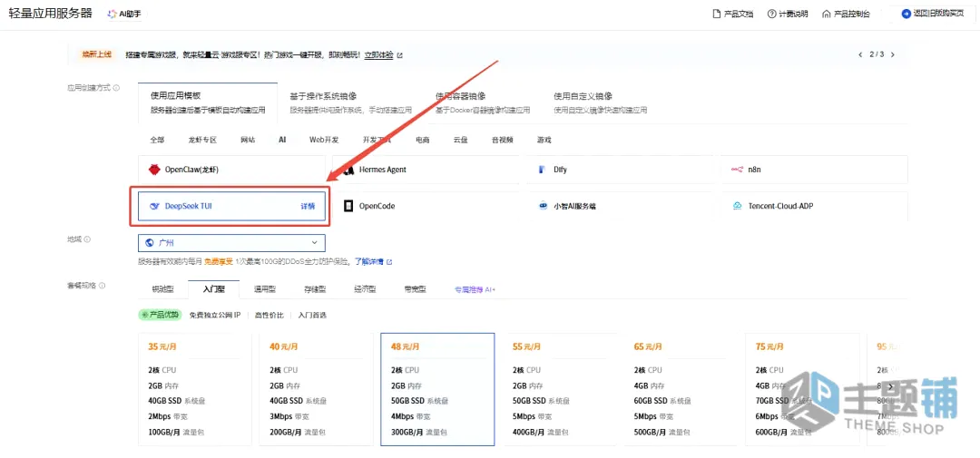This screenshot has width=980, height=458.
Task: Click the 小智AI服务端 robot icon
Action: tap(544, 206)
